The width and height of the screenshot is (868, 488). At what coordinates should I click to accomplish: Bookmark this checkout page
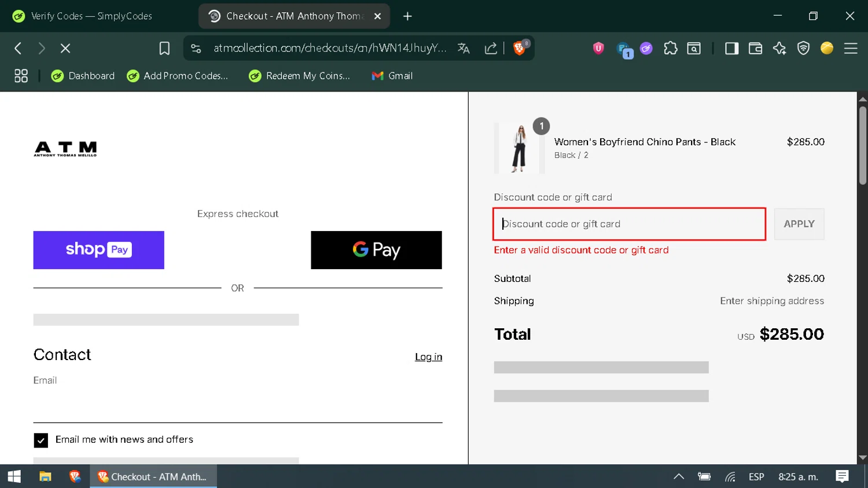[x=164, y=49]
